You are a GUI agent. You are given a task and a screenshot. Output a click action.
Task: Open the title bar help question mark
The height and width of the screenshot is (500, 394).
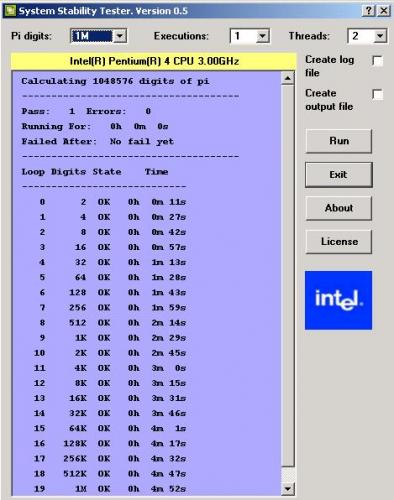click(x=368, y=11)
